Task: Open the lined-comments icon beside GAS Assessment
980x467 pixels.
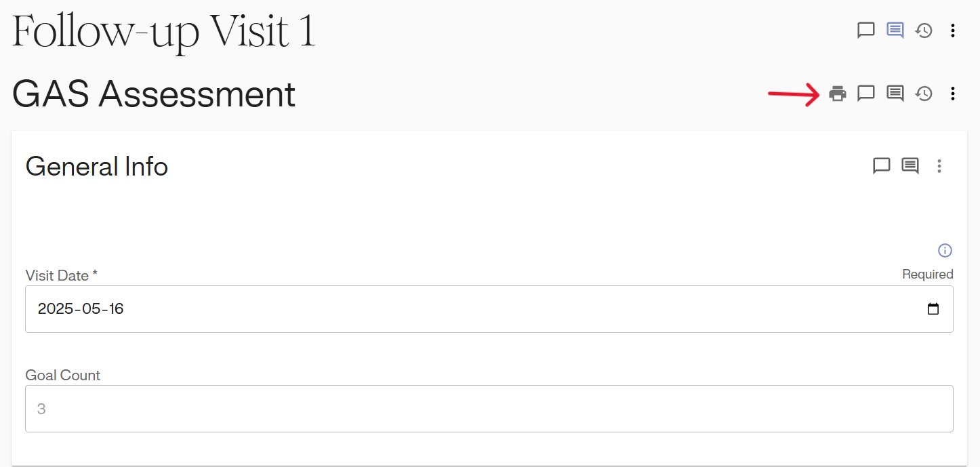Action: coord(895,94)
